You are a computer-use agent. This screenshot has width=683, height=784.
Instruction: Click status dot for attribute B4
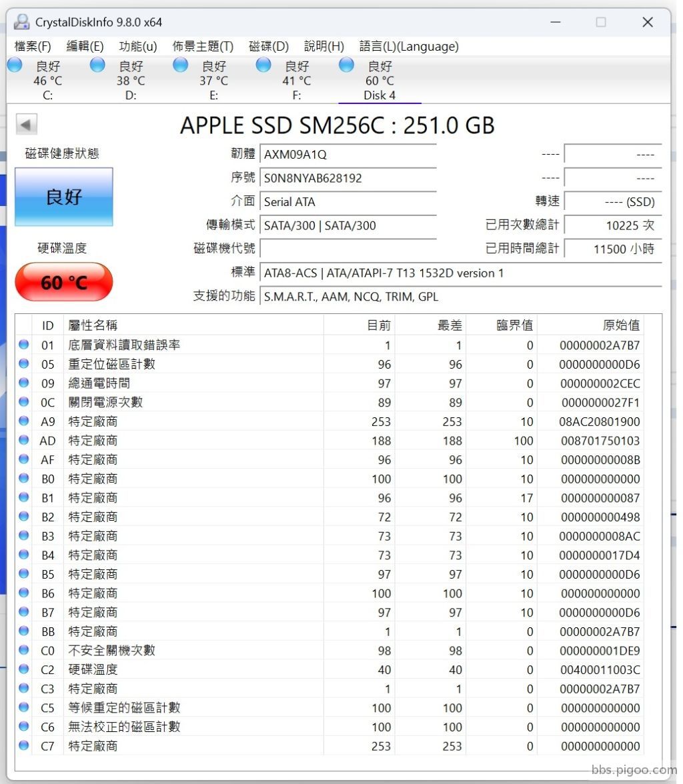click(x=23, y=555)
